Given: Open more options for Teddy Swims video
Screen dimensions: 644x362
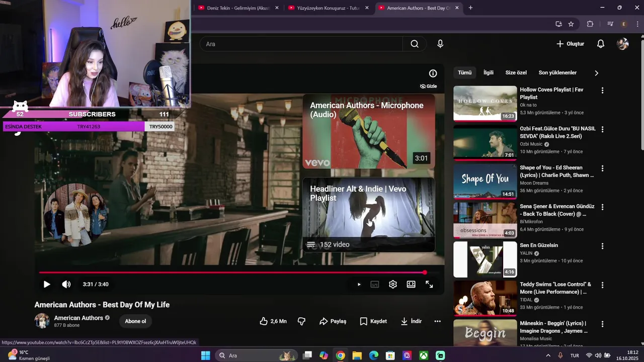Looking at the screenshot, I should (x=602, y=285).
